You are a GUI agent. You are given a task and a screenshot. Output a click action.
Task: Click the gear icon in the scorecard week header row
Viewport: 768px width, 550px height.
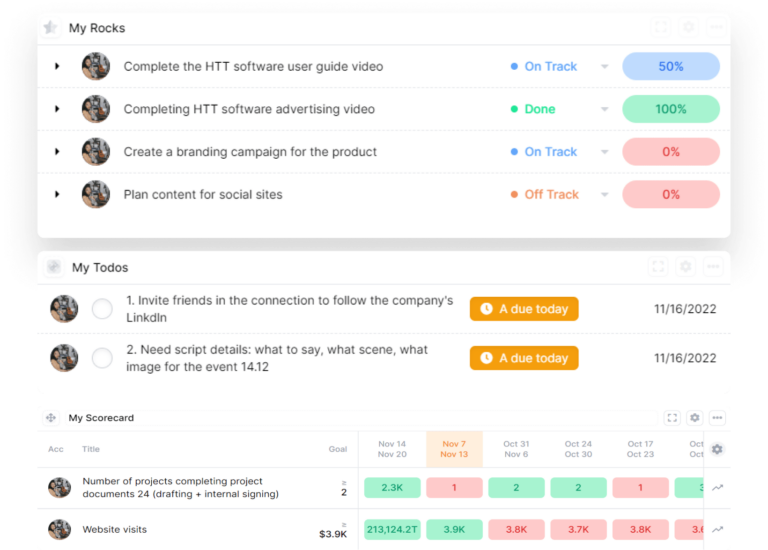pyautogui.click(x=717, y=449)
